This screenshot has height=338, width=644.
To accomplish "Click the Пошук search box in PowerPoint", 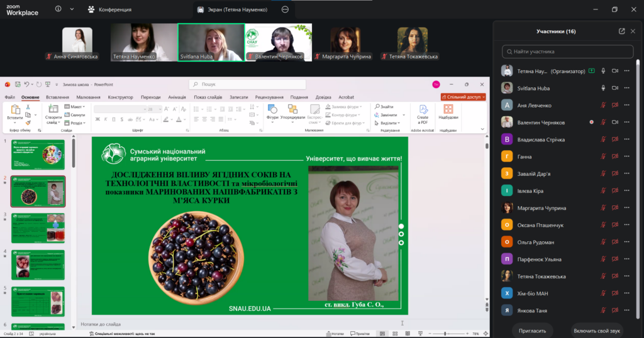I will pos(247,84).
